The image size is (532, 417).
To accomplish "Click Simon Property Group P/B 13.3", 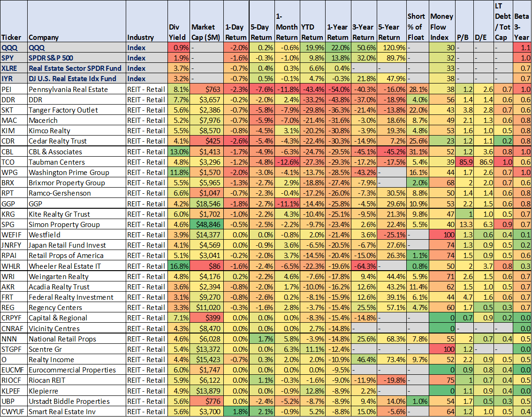I will tap(465, 224).
